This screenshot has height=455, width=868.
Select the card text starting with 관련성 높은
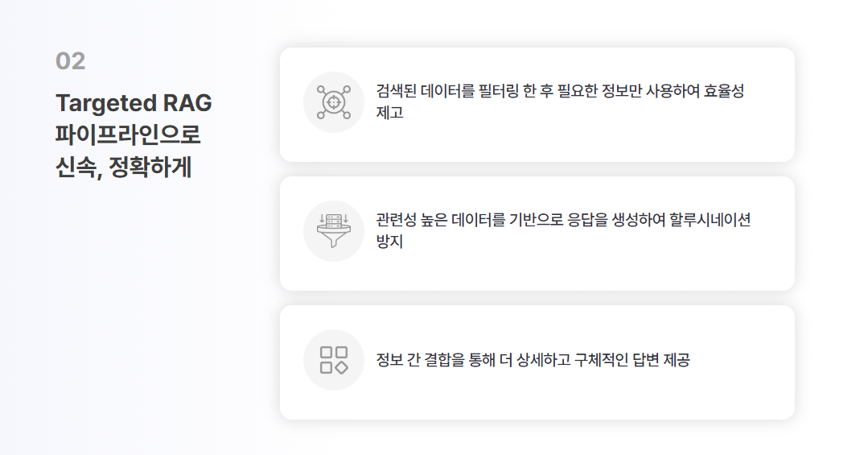(x=564, y=230)
